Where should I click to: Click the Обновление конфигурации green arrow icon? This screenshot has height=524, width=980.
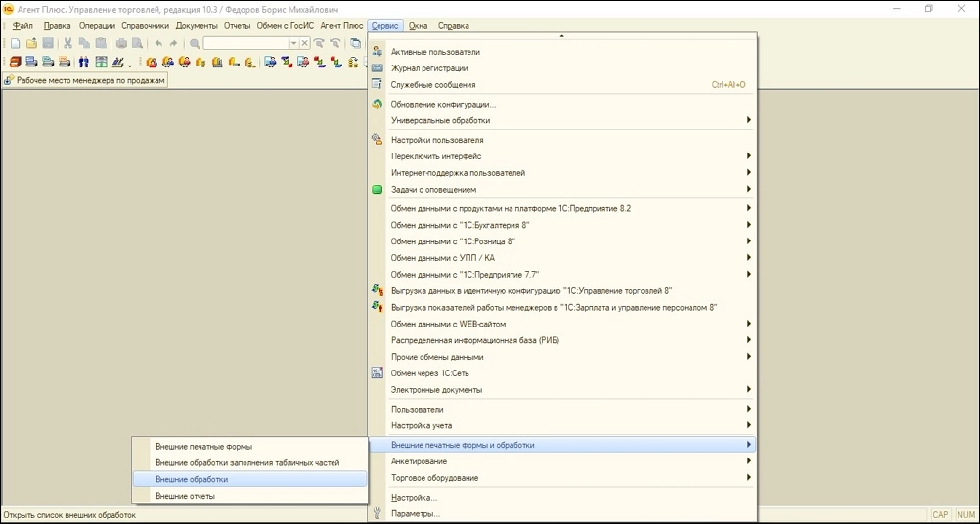(x=377, y=105)
